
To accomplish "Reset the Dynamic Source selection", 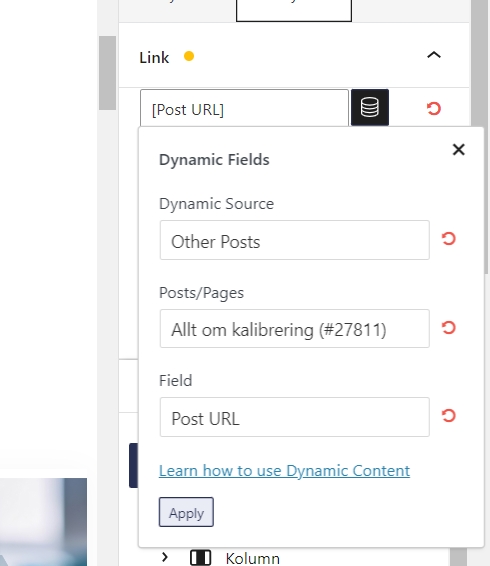I will [448, 239].
